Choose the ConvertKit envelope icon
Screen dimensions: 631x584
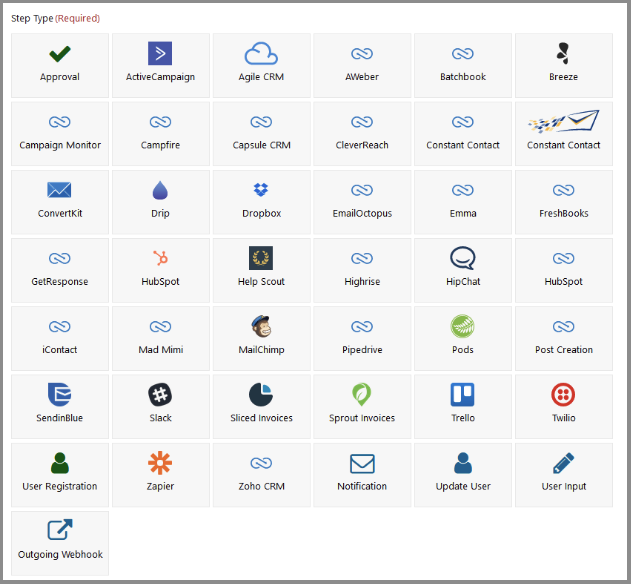coord(59,190)
